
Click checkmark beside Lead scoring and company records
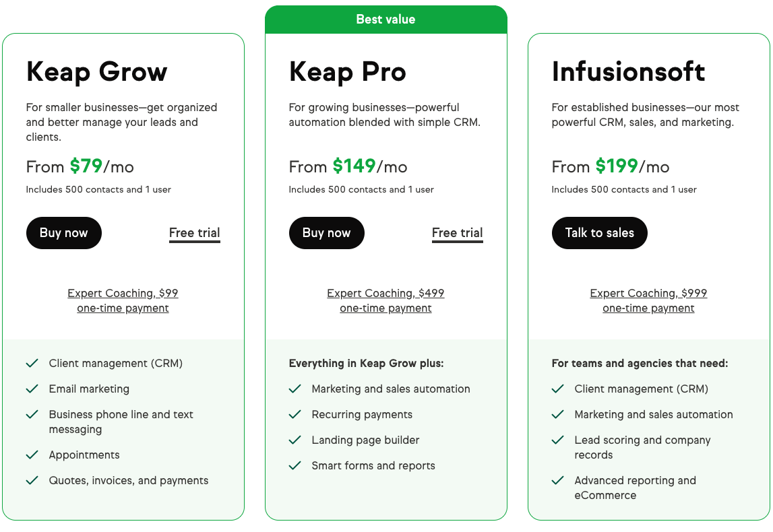[557, 440]
